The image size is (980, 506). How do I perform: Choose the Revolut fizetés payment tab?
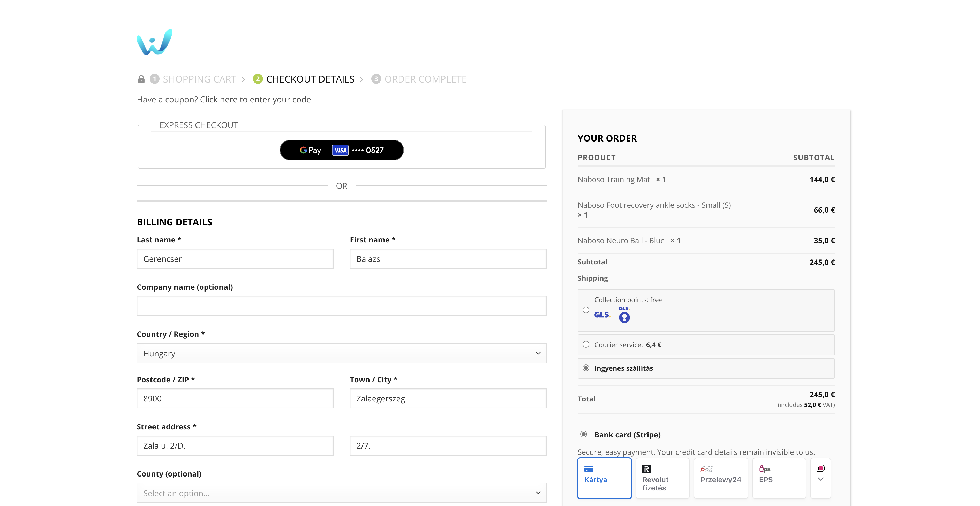(x=662, y=478)
